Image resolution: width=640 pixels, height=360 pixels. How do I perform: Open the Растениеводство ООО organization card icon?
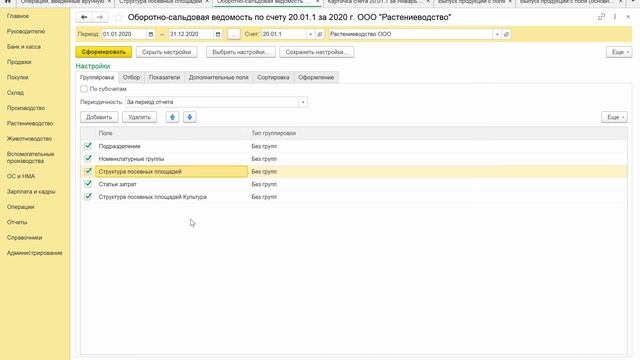(x=507, y=34)
